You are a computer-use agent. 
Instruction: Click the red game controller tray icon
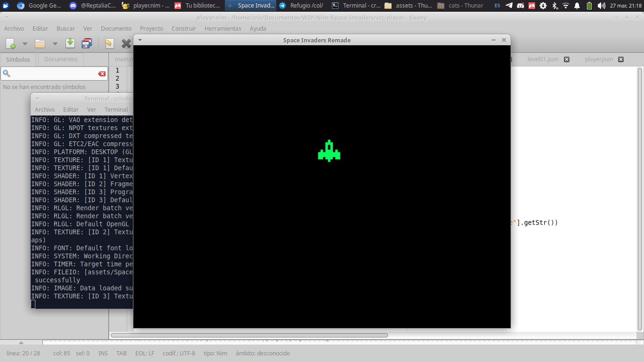(532, 6)
